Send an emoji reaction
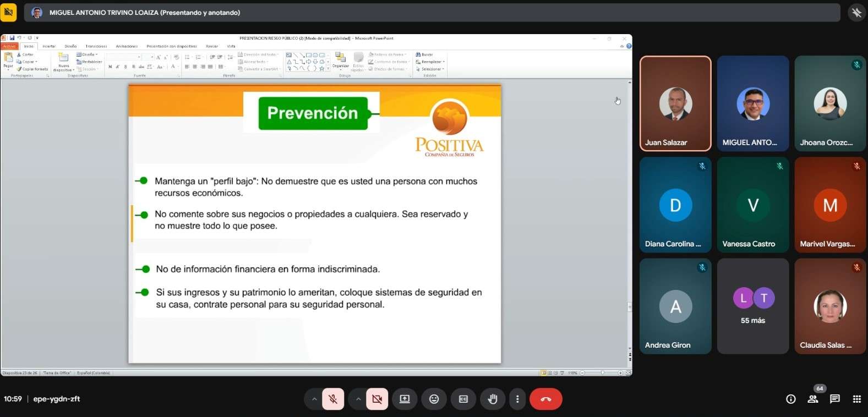868x417 pixels. click(434, 399)
